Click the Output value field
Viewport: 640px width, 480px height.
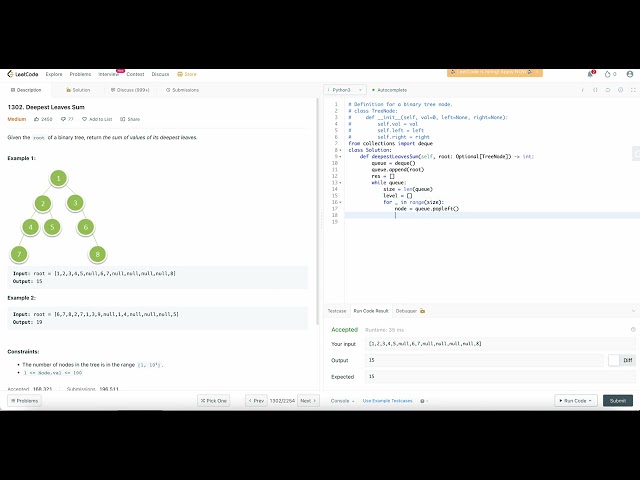pyautogui.click(x=484, y=360)
